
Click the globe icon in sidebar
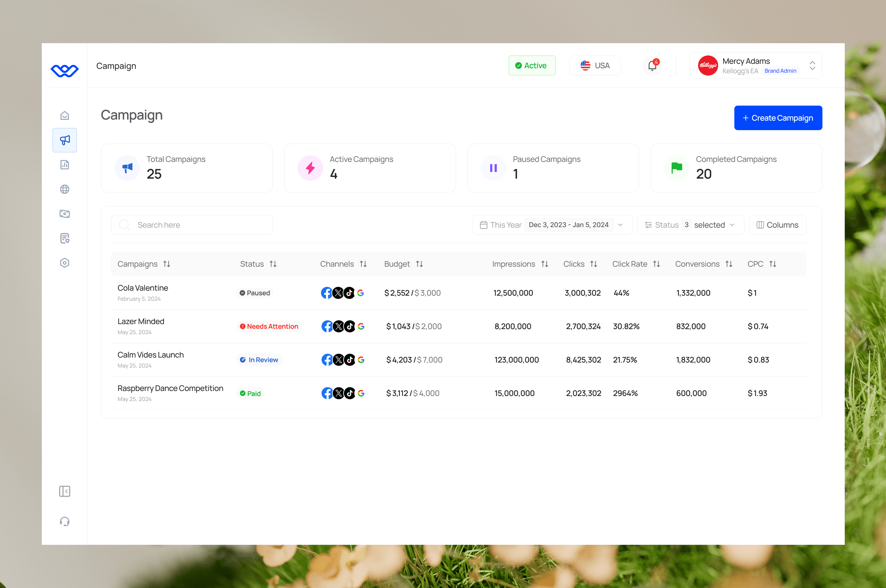point(64,189)
